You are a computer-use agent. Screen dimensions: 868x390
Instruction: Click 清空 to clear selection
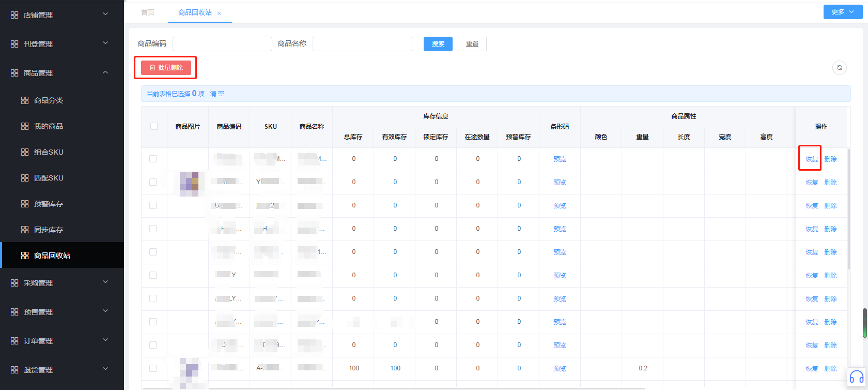217,94
